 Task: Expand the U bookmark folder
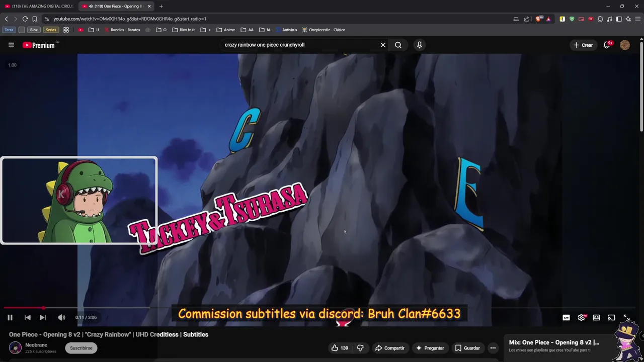pos(94,30)
